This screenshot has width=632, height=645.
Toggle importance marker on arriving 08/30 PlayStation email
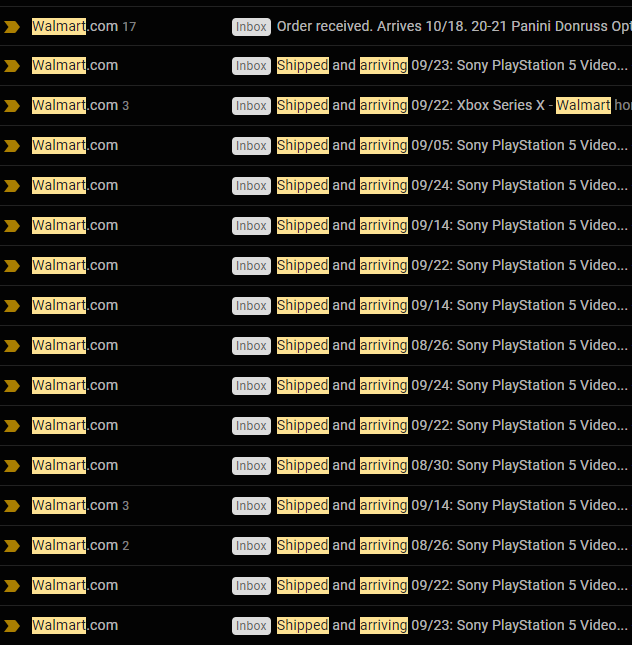12,466
